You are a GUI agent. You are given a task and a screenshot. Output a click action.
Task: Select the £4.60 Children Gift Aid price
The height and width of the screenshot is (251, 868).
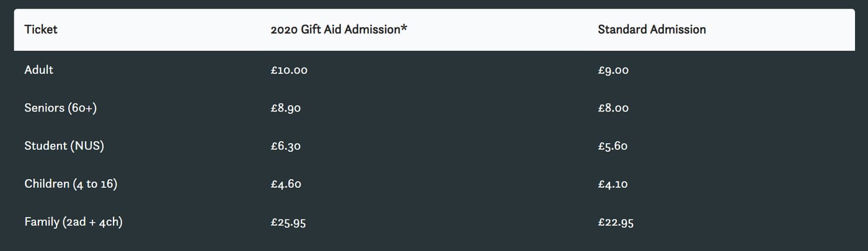click(286, 184)
